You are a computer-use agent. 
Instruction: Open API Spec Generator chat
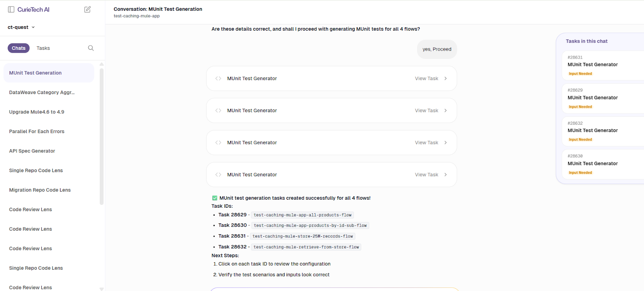click(49, 151)
